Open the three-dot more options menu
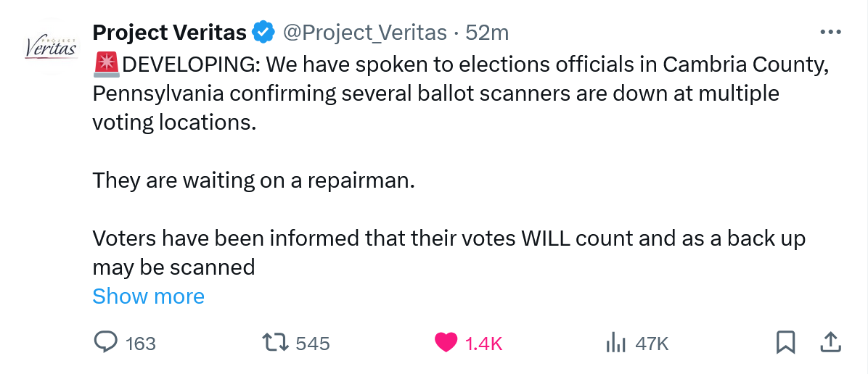868x374 pixels. pos(830,33)
